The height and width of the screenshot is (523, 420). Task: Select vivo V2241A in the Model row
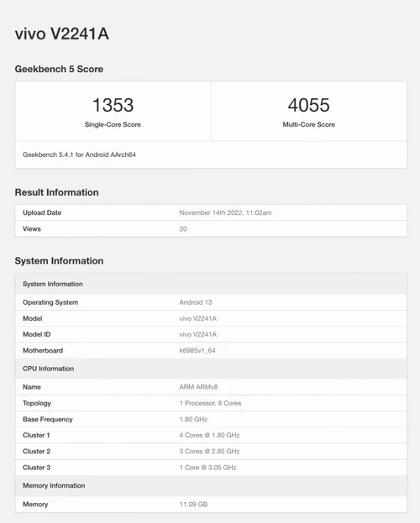click(x=198, y=318)
